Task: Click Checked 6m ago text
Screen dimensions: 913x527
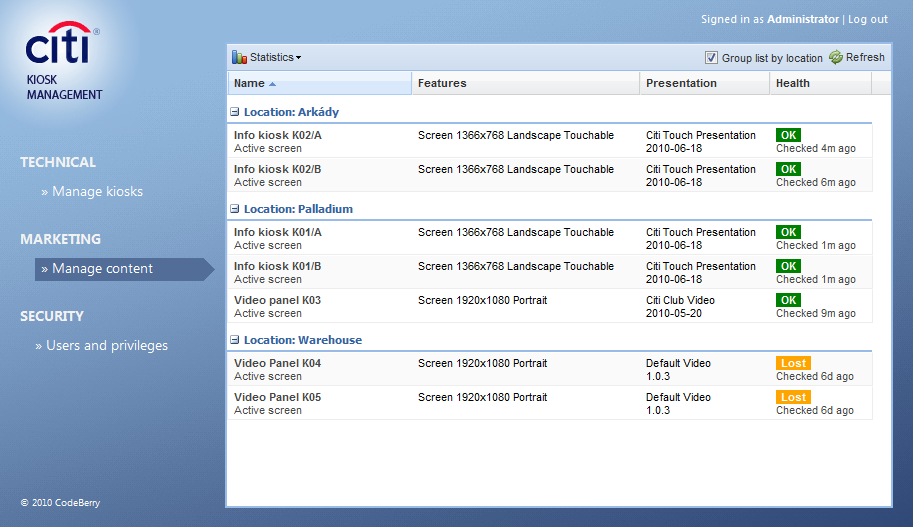Action: pyautogui.click(x=816, y=182)
